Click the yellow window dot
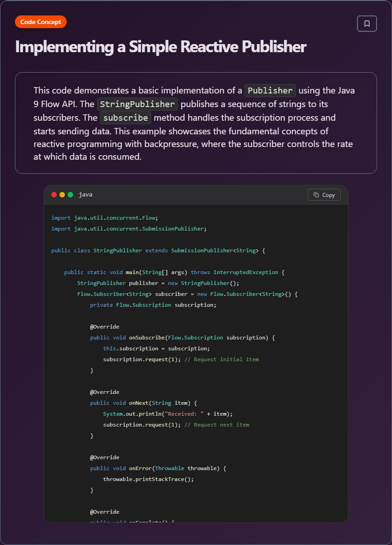Viewport: 392px width, 545px height. pyautogui.click(x=62, y=195)
